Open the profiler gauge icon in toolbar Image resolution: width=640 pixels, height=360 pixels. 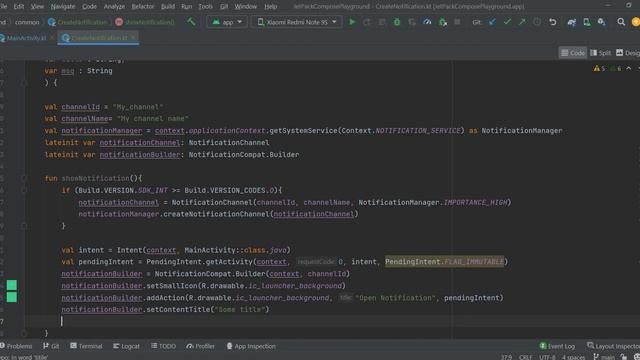[427, 22]
